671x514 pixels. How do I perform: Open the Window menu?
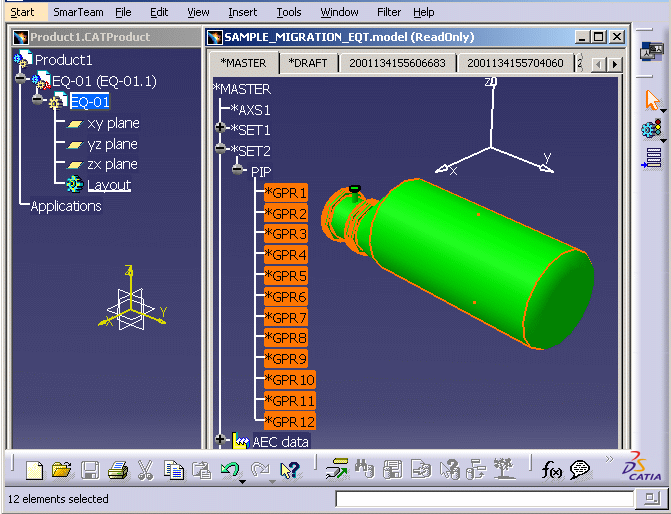(339, 12)
